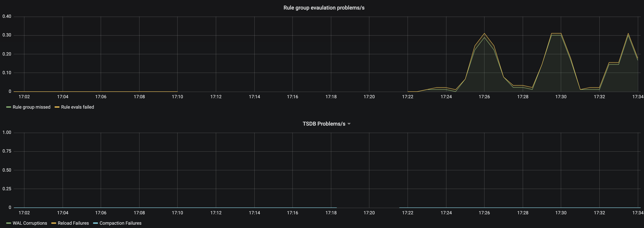644x228 pixels.
Task: Click the 0.50 y-axis label on TSDB graph
Action: click(7, 170)
